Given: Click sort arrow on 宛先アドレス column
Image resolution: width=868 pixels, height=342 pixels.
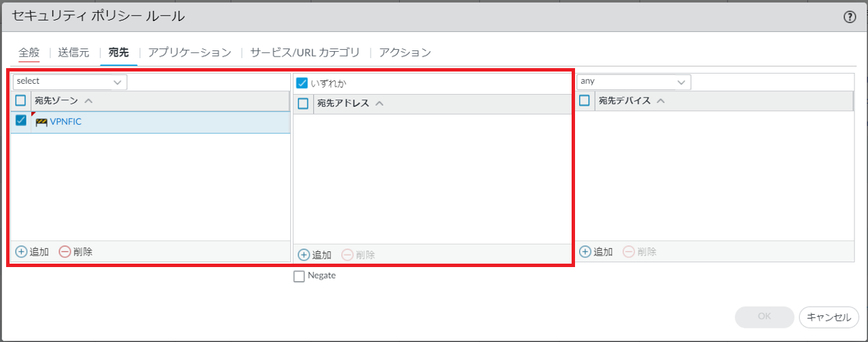Looking at the screenshot, I should pyautogui.click(x=379, y=104).
